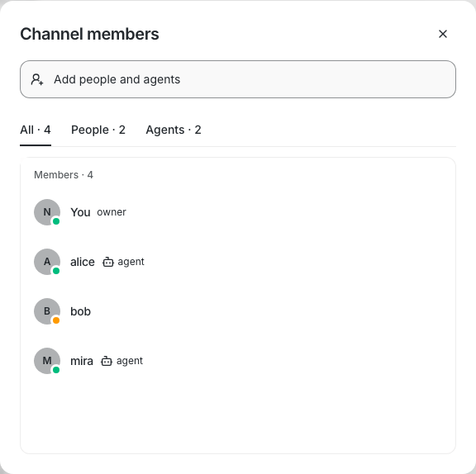
Task: Open bob's member entry
Action: [238, 311]
